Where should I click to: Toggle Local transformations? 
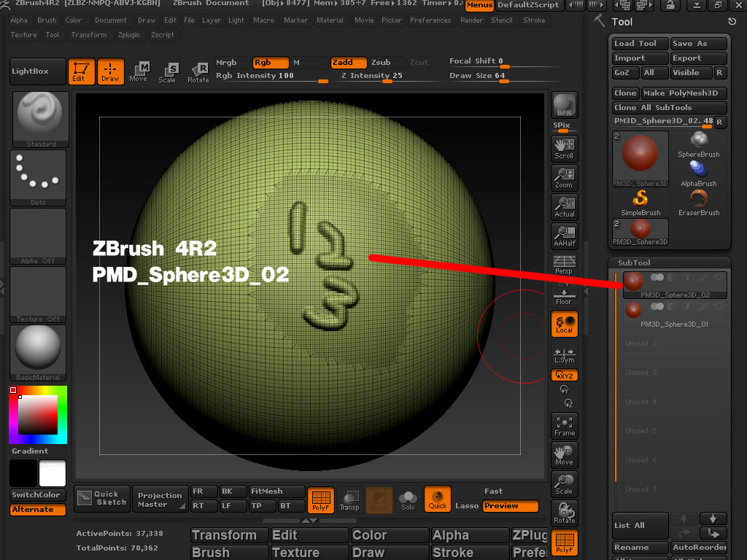point(565,324)
